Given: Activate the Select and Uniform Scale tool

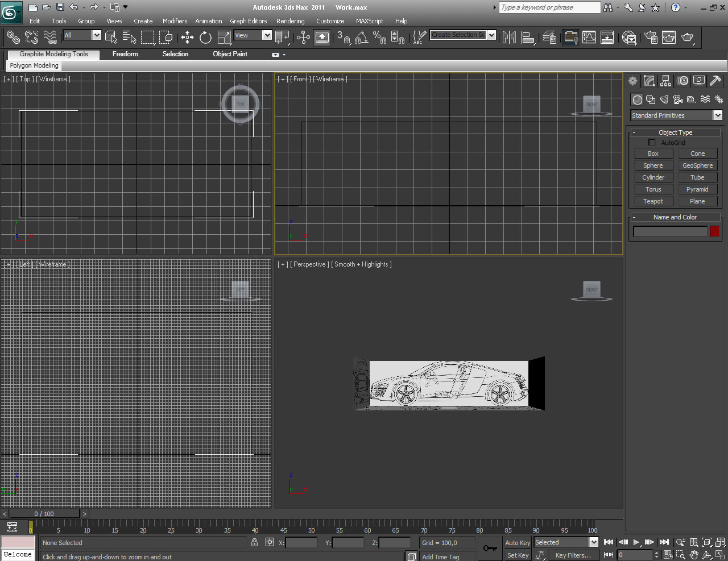Looking at the screenshot, I should point(225,38).
